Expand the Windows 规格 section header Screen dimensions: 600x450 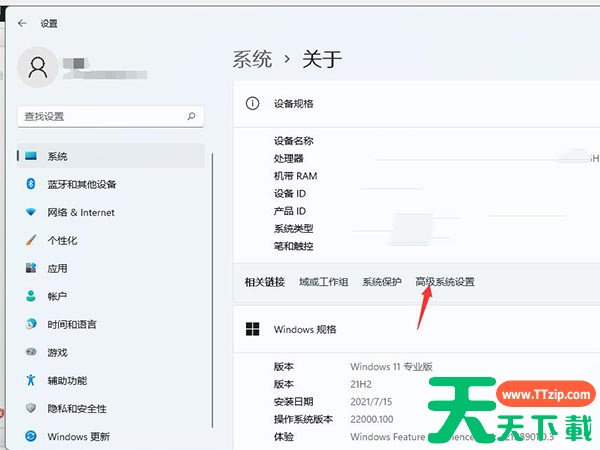416,329
